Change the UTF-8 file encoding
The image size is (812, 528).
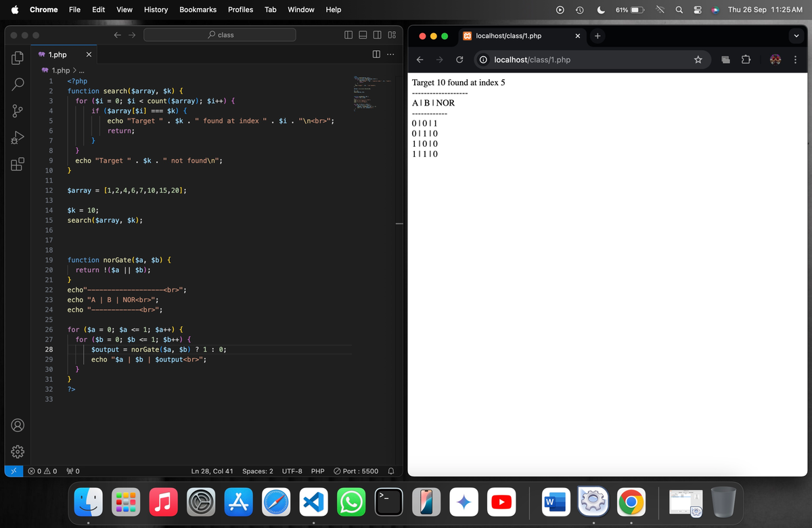pyautogui.click(x=292, y=470)
